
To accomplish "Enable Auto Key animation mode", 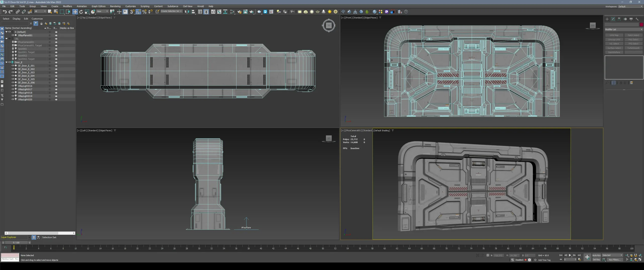I will click(596, 255).
